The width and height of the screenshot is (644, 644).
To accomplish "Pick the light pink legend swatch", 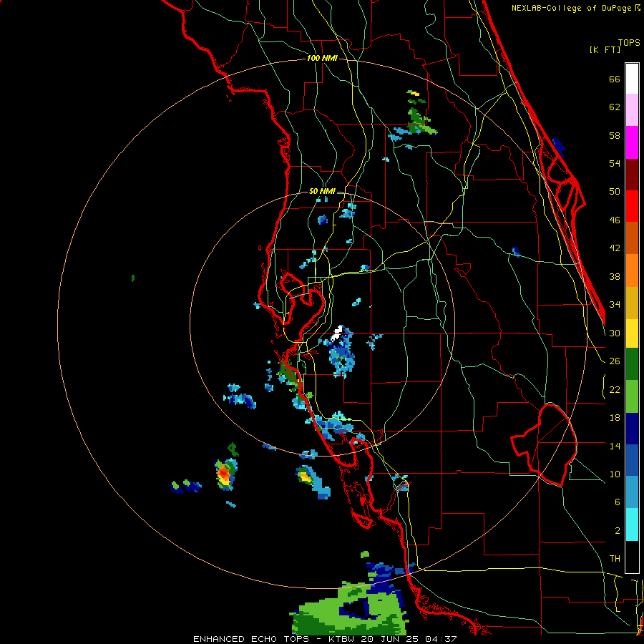I will (632, 109).
